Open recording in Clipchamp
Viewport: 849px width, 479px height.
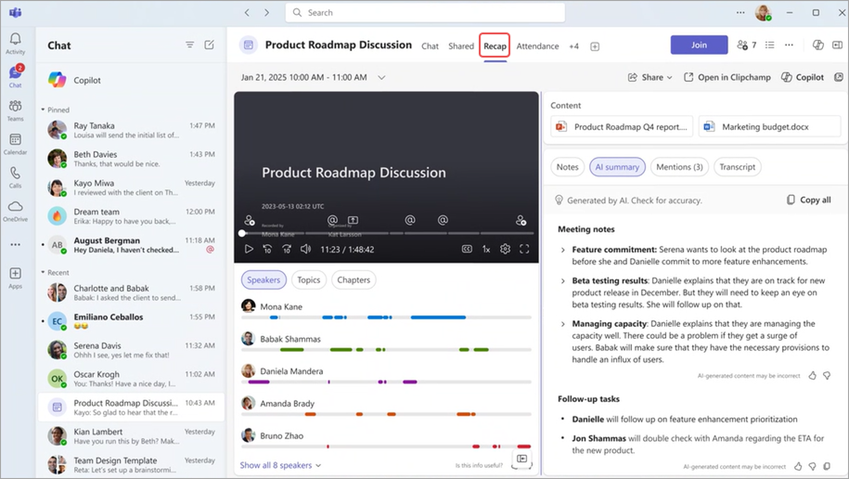pyautogui.click(x=727, y=77)
